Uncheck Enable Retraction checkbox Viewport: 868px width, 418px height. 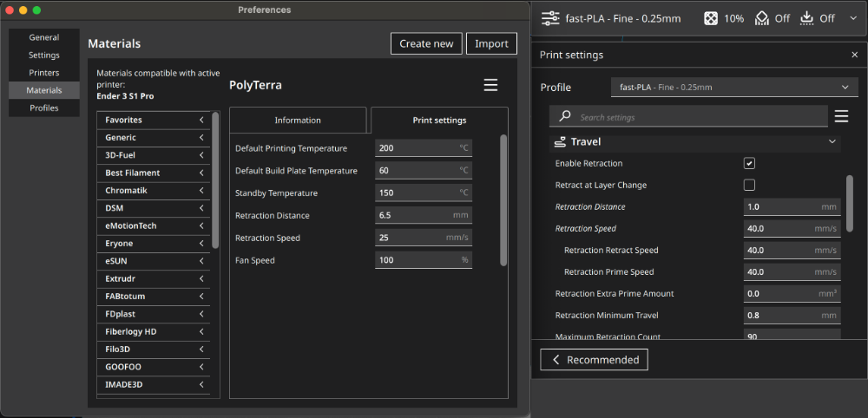point(750,163)
